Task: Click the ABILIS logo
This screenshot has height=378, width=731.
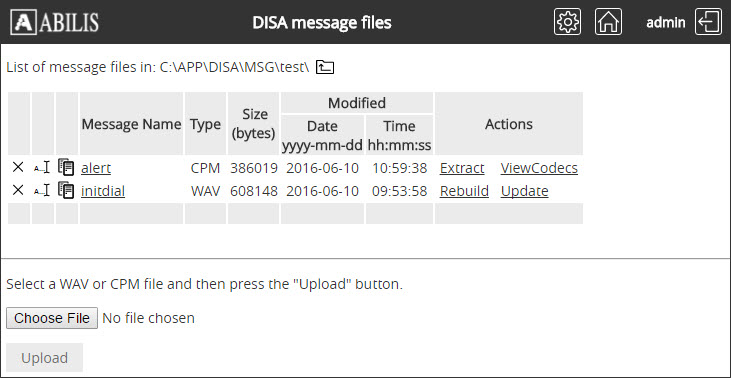Action: pos(55,22)
